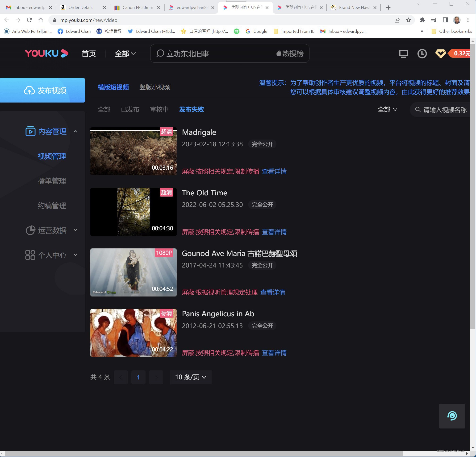Open the Arlo Web Portal bookmark
The image size is (476, 457).
[28, 31]
